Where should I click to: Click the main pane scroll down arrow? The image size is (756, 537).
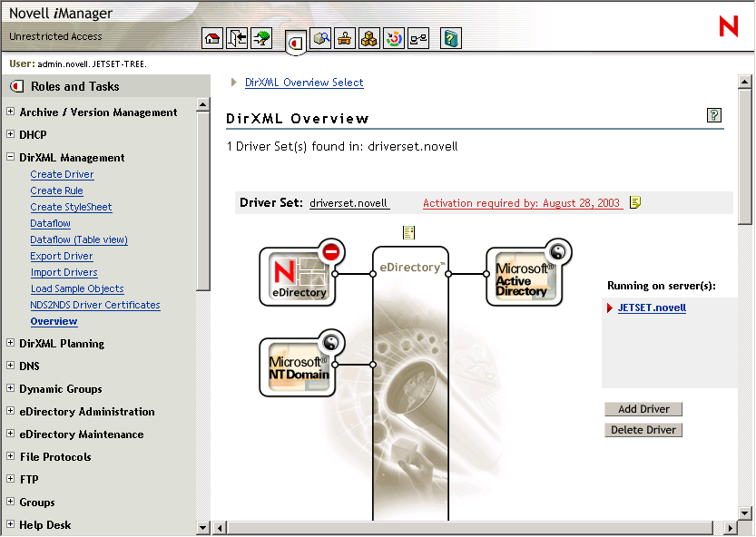pyautogui.click(x=744, y=513)
